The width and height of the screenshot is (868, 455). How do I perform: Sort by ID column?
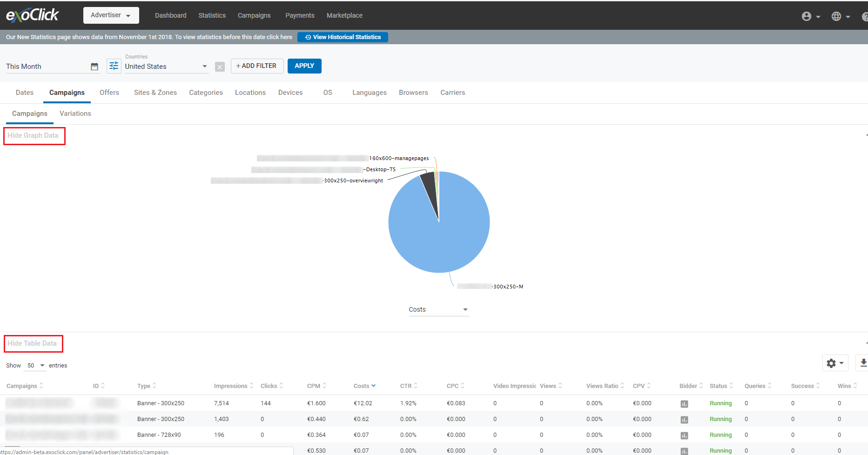pyautogui.click(x=99, y=386)
